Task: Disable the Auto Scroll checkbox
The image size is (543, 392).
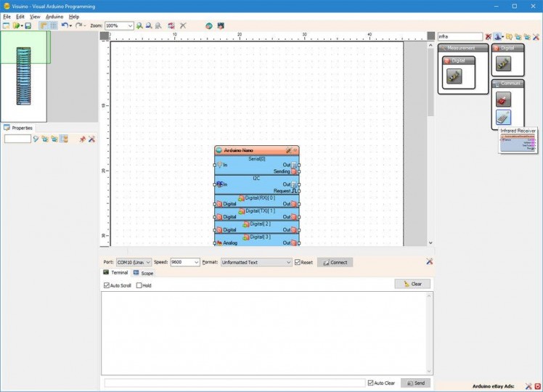Action: (x=107, y=285)
